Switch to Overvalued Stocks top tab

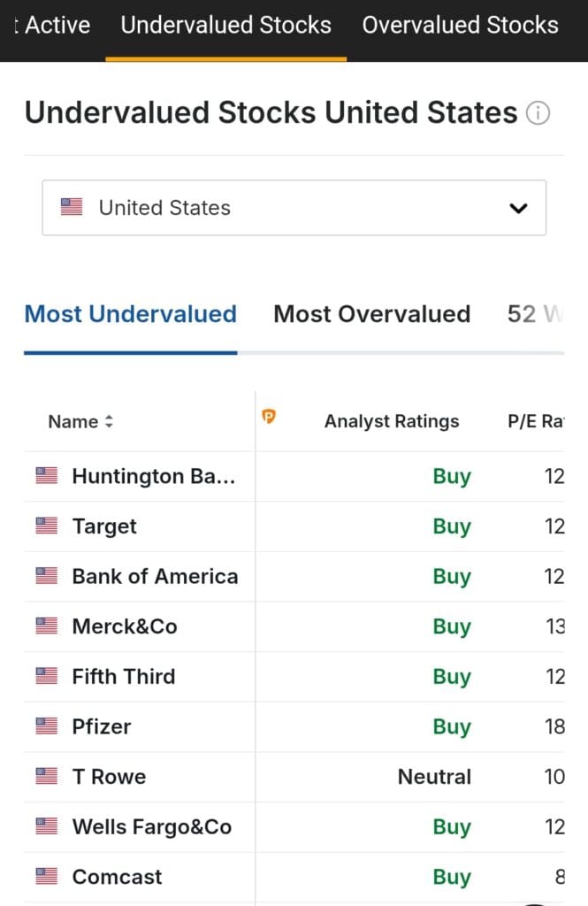[460, 25]
